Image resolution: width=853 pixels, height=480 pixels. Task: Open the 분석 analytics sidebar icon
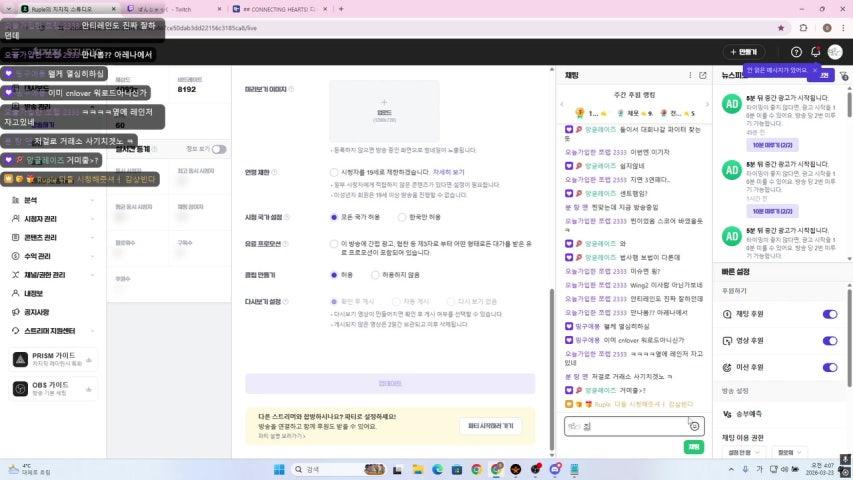tap(15, 200)
